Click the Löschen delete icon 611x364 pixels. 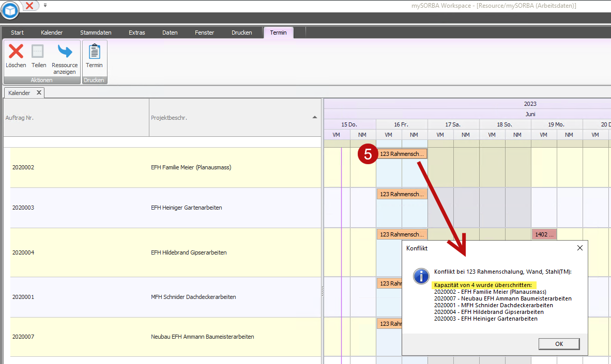pyautogui.click(x=16, y=52)
